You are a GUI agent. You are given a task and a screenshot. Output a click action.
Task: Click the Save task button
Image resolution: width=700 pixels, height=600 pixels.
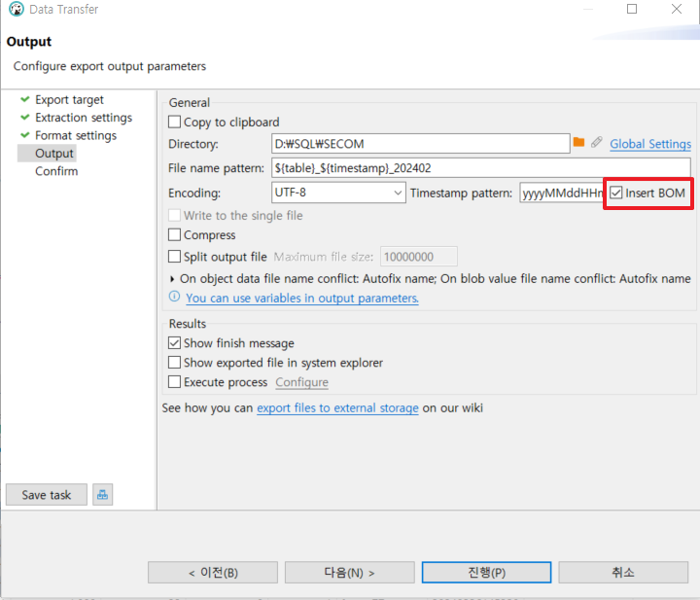[x=47, y=495]
